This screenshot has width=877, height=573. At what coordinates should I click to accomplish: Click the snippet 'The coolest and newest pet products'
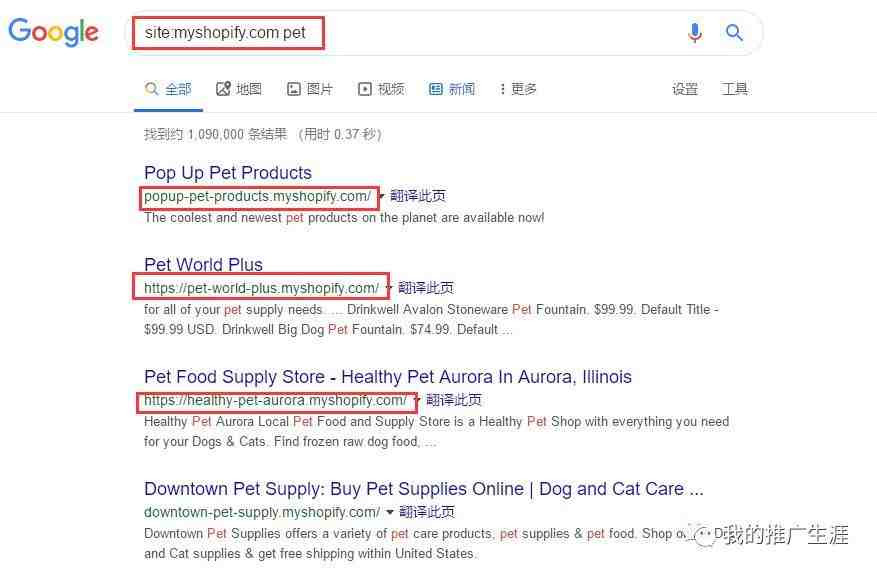pos(343,218)
